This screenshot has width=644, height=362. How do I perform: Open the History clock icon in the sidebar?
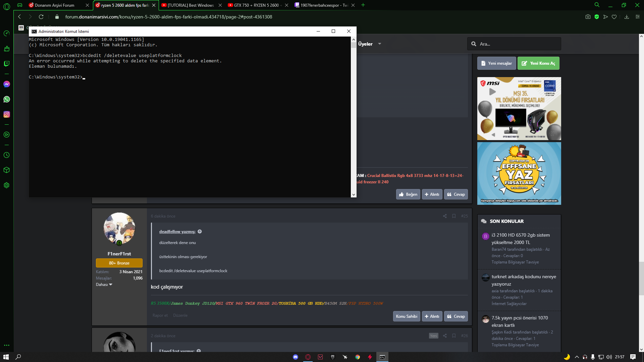point(6,155)
